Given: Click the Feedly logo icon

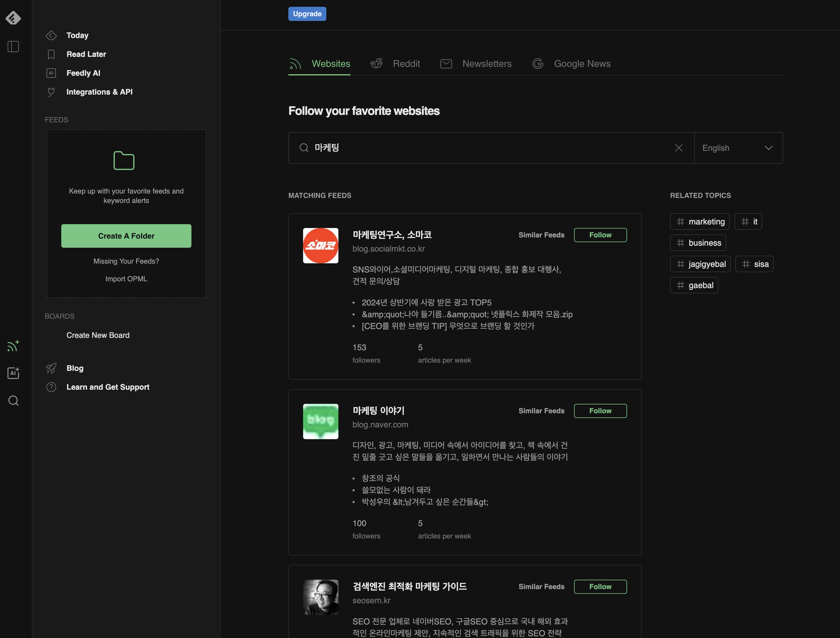Looking at the screenshot, I should click(13, 18).
